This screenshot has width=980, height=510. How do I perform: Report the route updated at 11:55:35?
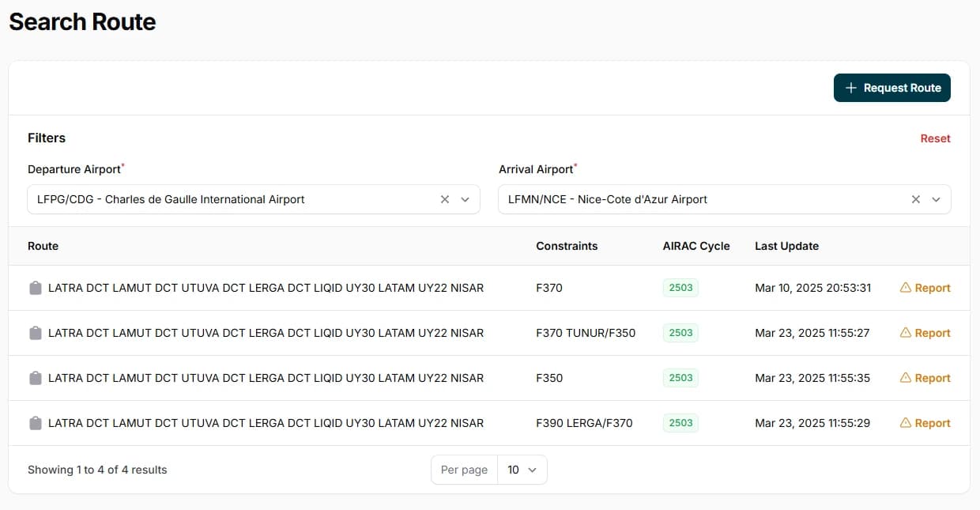pos(925,378)
